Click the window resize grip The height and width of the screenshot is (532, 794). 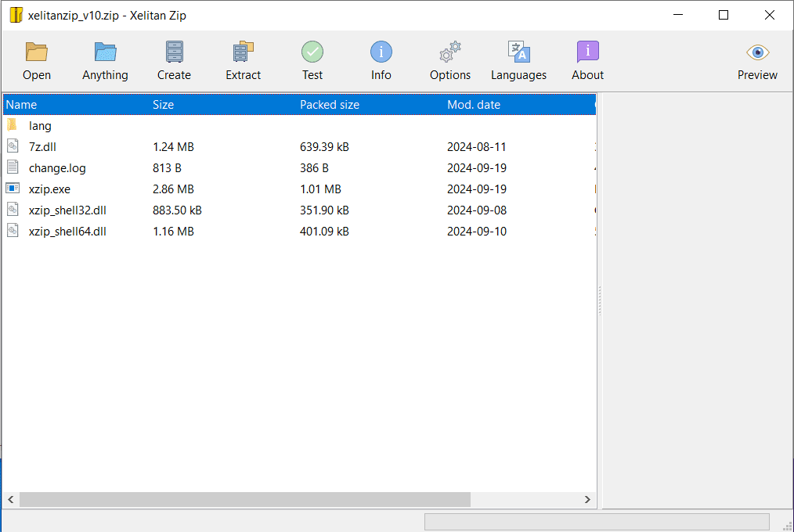788,526
